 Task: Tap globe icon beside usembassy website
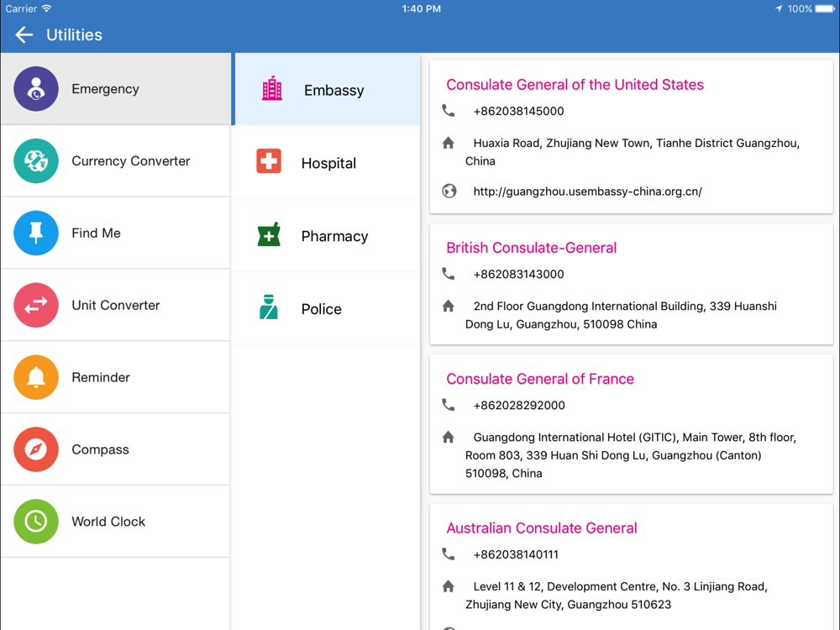(x=449, y=191)
